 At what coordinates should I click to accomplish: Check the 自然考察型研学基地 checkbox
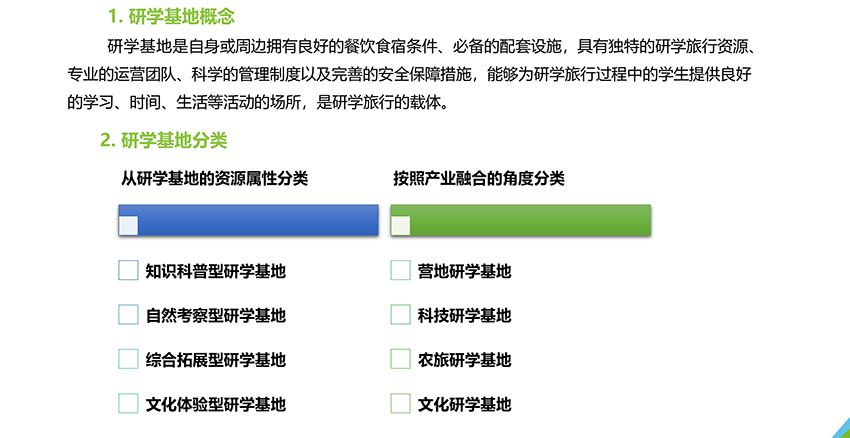click(x=128, y=314)
